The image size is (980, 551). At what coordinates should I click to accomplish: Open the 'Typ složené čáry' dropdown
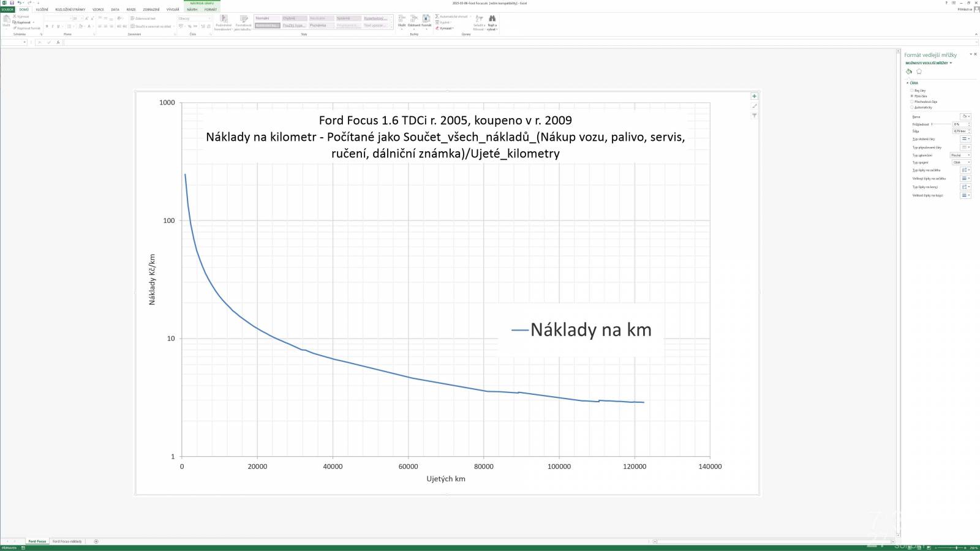(x=965, y=139)
